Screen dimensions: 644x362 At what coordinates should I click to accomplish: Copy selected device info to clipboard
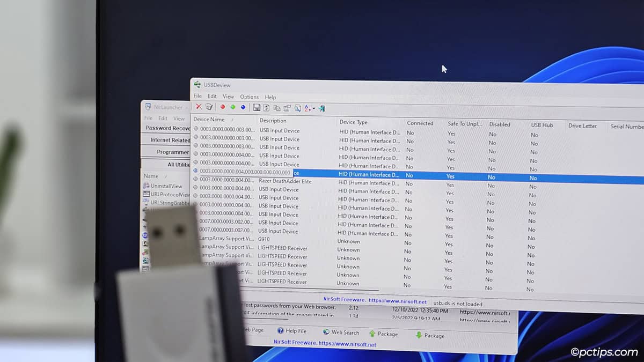click(x=277, y=108)
